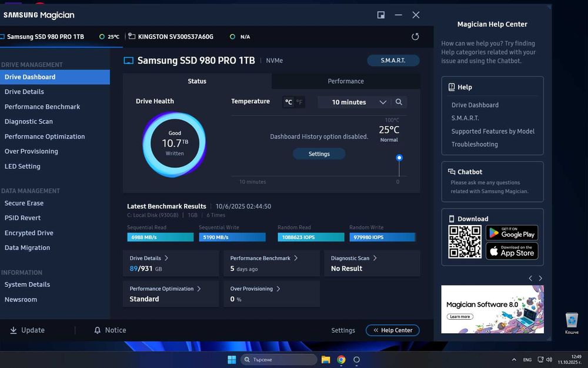
Task: Click Sequential Read 6988 MB/s bar
Action: click(160, 237)
